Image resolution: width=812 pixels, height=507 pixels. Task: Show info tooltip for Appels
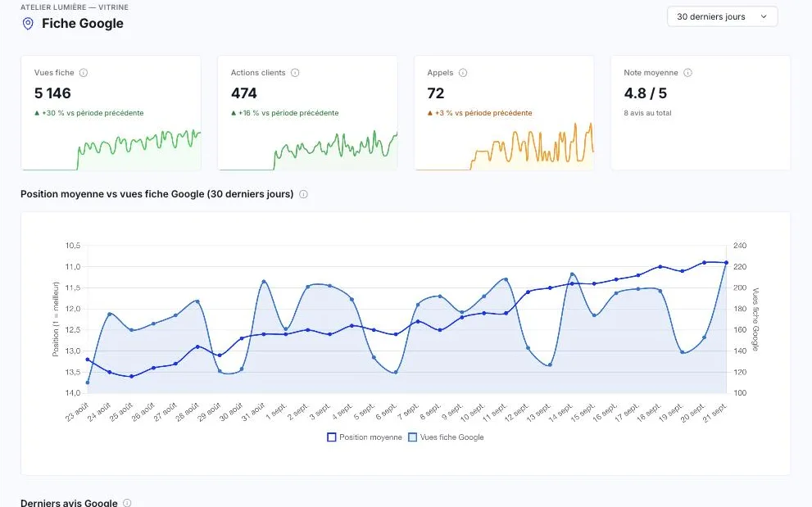click(463, 73)
